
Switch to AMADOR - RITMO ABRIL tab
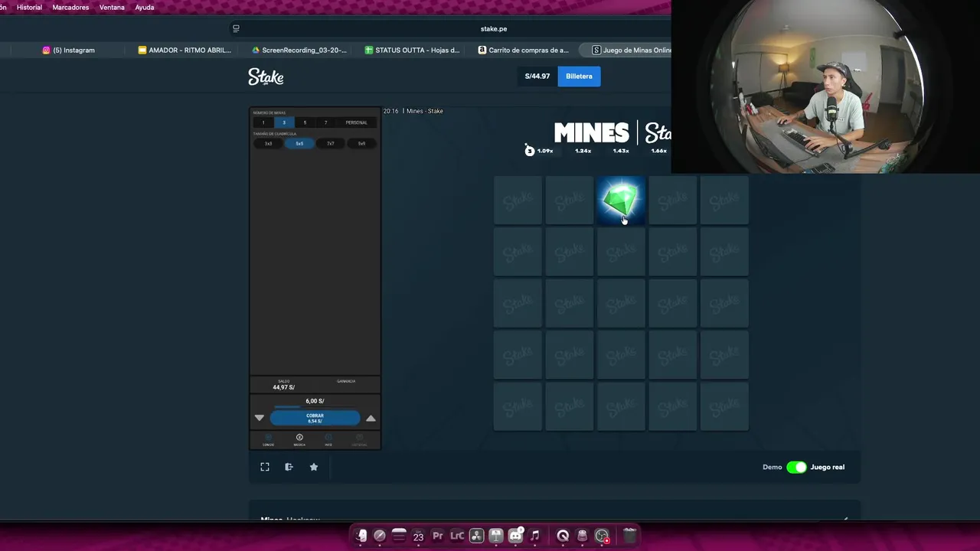[x=185, y=50]
